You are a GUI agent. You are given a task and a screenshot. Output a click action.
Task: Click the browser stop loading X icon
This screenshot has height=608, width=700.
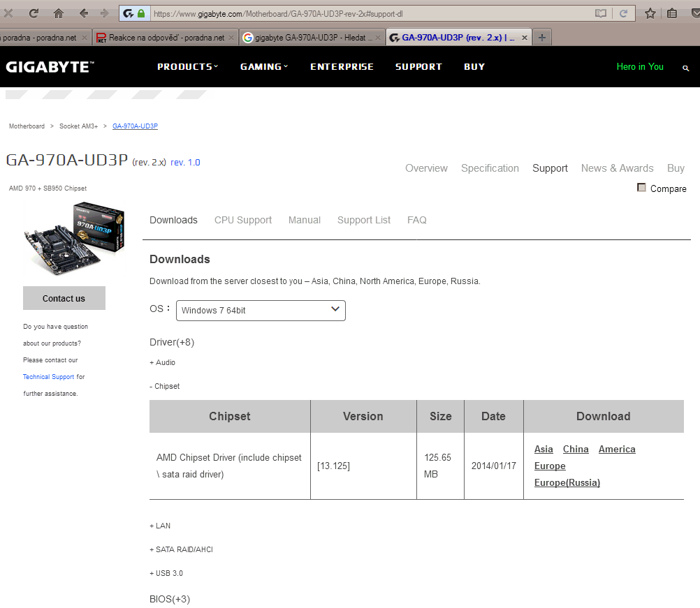click(8, 13)
